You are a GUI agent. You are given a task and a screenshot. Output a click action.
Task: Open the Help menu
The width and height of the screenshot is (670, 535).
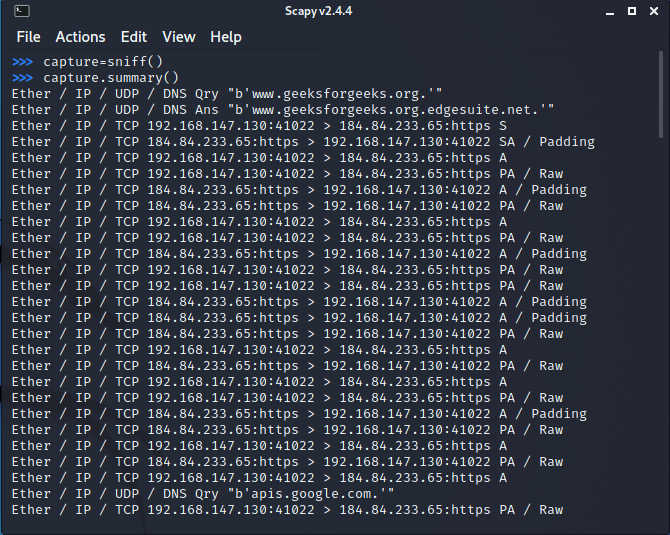click(225, 37)
